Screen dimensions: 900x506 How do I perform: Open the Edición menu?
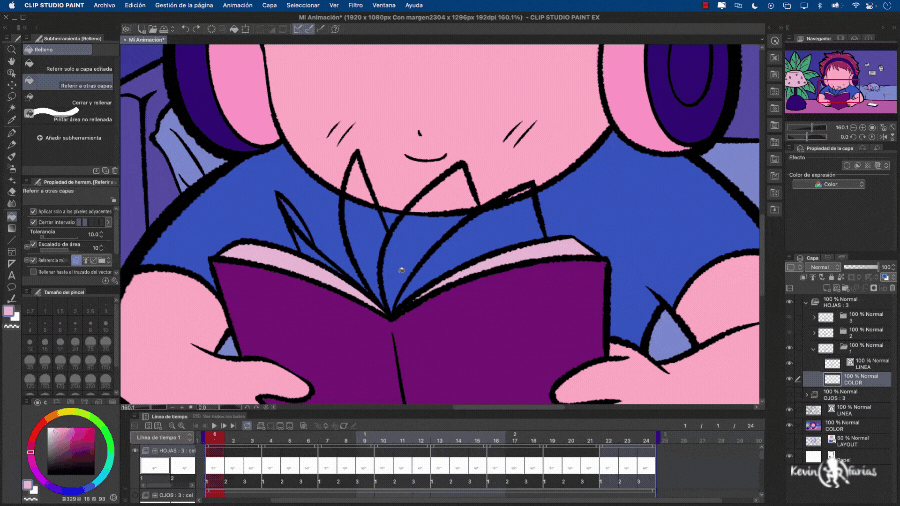(x=135, y=5)
